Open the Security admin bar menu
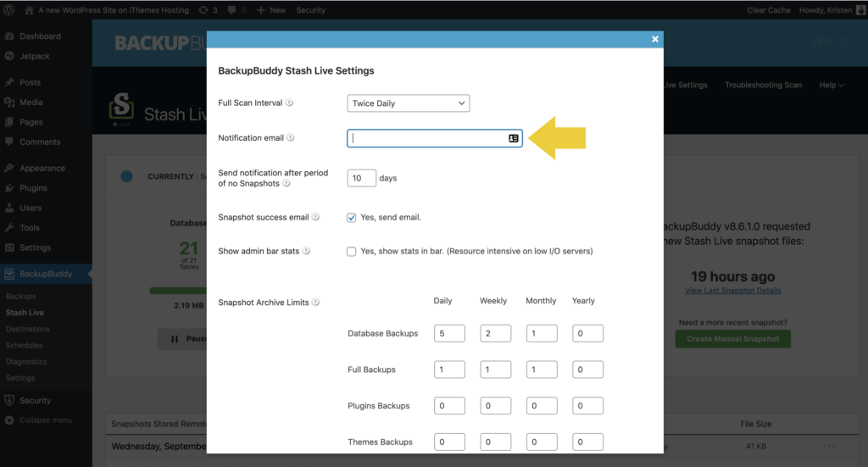Viewport: 868px width, 467px height. click(310, 10)
